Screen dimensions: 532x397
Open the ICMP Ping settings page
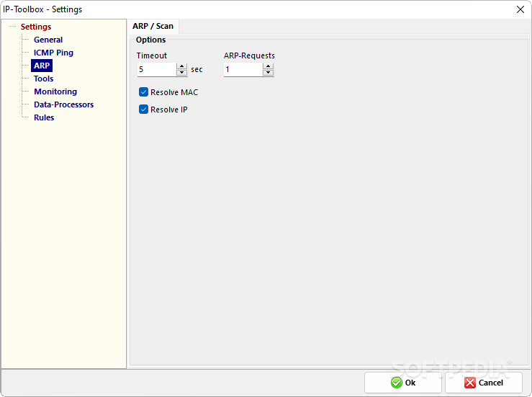click(x=53, y=53)
